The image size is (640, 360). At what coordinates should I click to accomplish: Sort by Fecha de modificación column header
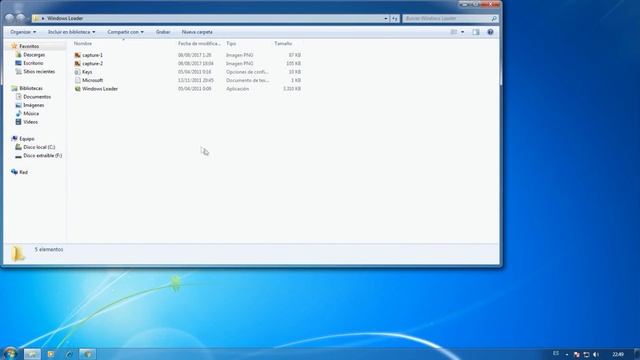coord(199,43)
